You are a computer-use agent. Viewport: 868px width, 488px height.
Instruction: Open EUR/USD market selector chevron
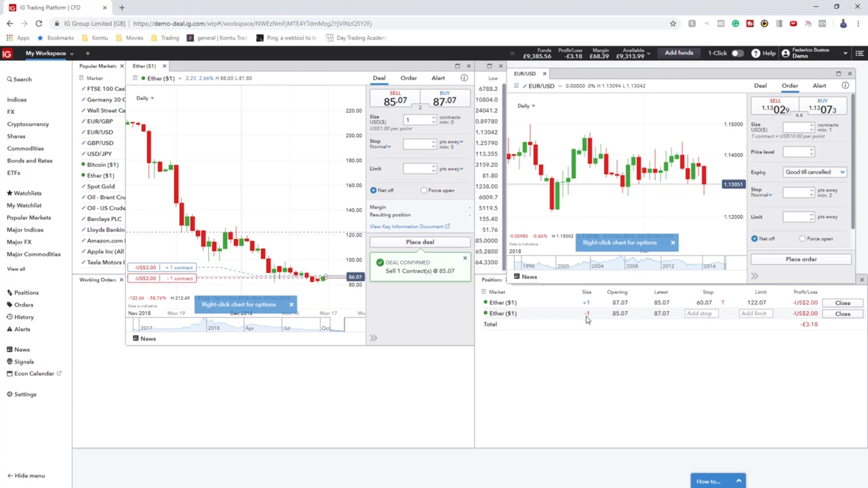click(560, 86)
